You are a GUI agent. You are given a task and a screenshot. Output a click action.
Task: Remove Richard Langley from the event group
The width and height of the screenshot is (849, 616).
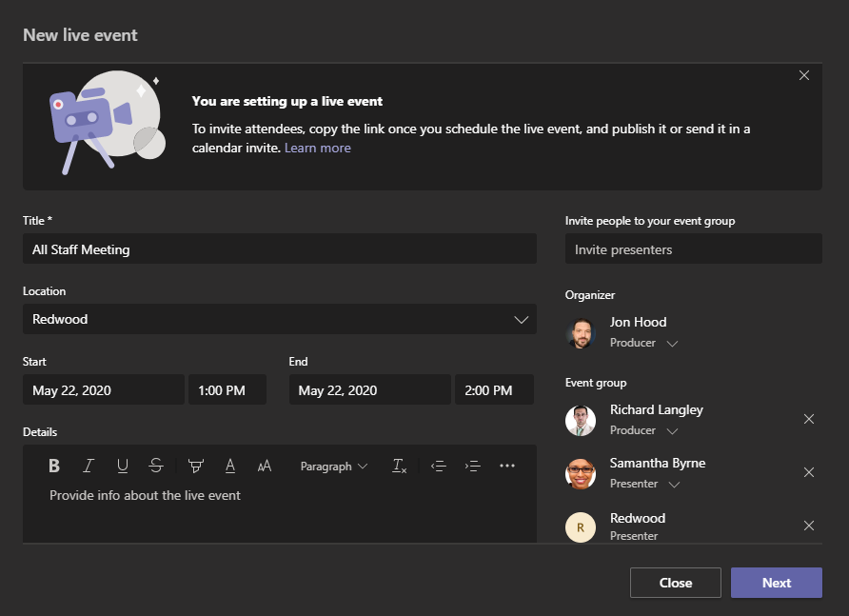pyautogui.click(x=809, y=419)
